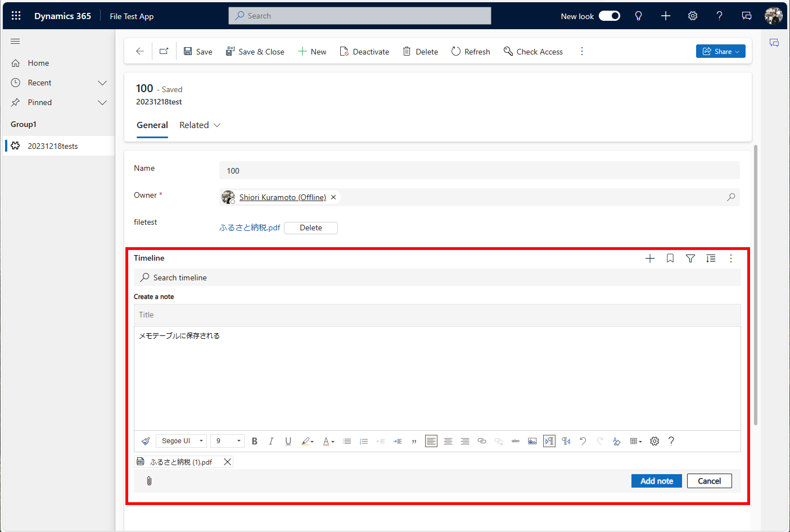This screenshot has height=532, width=790.
Task: Open the Dynamics 365 app launcher waffle
Action: [x=16, y=16]
